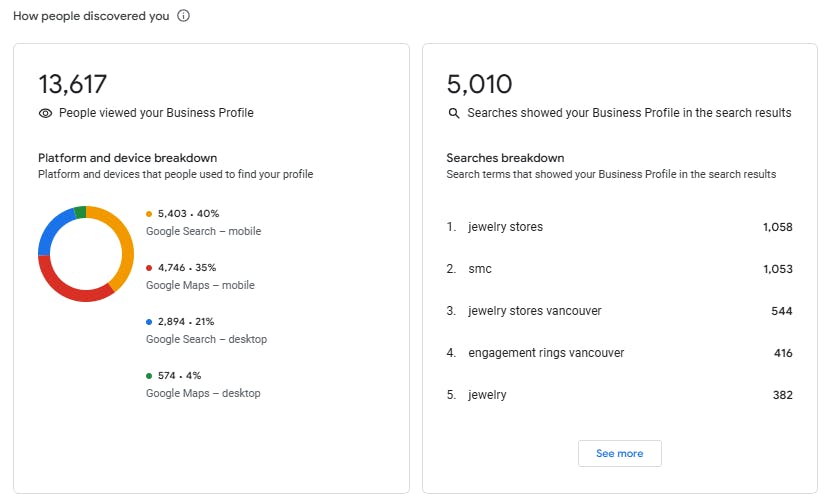Click the red dot for Google Maps mobile

coord(149,268)
